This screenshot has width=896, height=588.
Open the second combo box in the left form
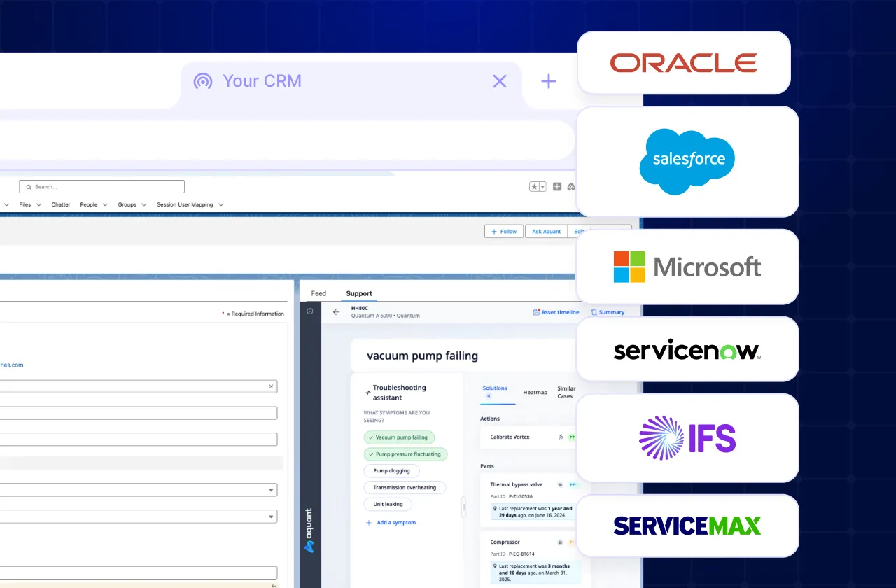[x=139, y=516]
